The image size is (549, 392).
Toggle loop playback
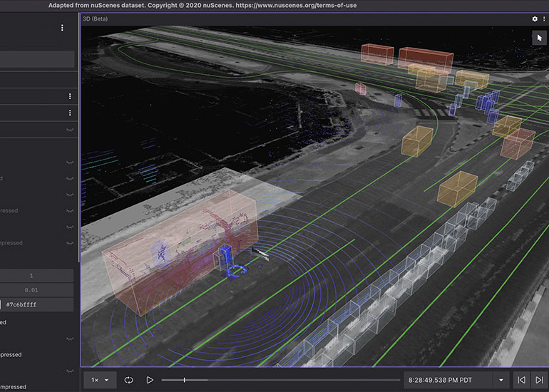[129, 380]
